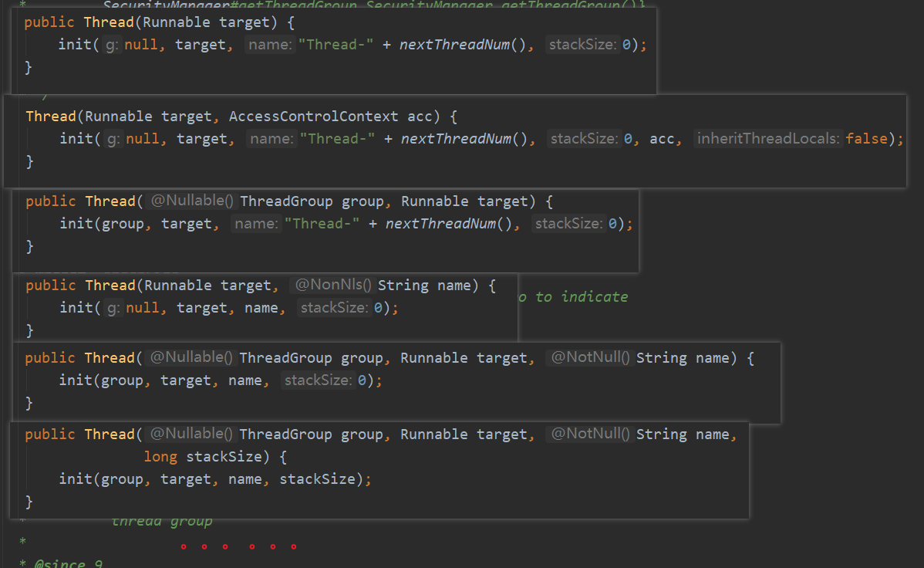
Task: Click "target" in "public Thread(Runnable target) {"
Action: 244,22
